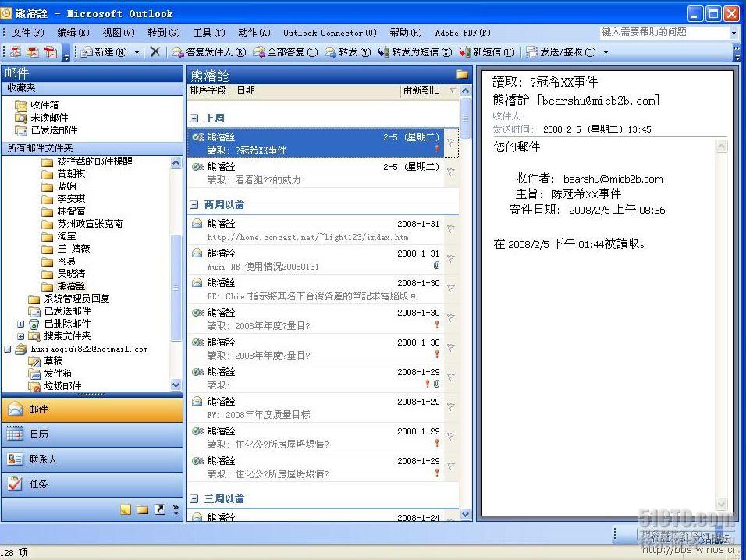This screenshot has height=560, width=746.
Task: Open the 垃圾邮件 junk folder
Action: coord(62,385)
